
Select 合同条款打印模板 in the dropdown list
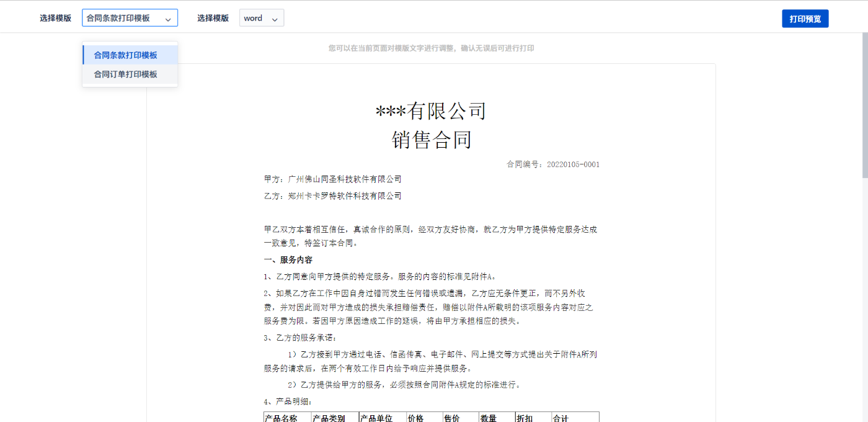pos(130,55)
